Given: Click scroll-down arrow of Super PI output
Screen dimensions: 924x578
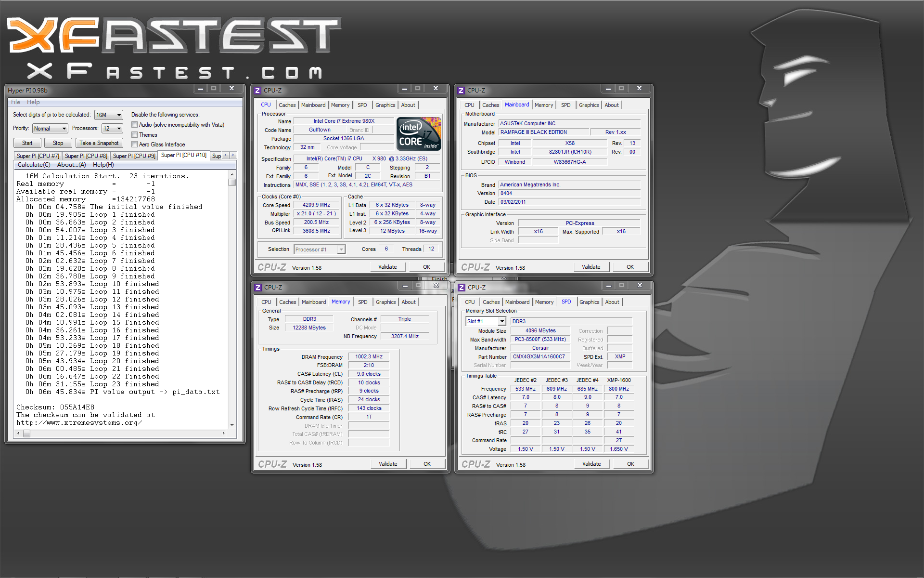Looking at the screenshot, I should pos(232,425).
